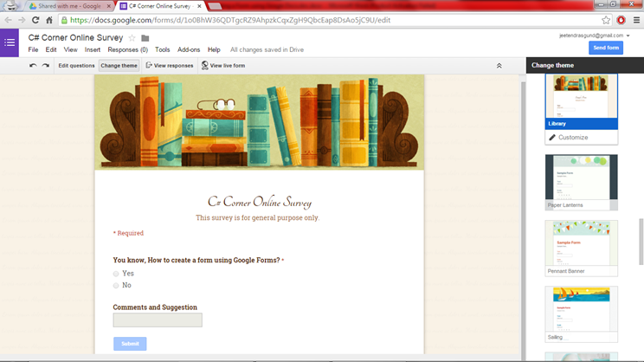
Task: Click Edit questions in the toolbar
Action: point(76,65)
